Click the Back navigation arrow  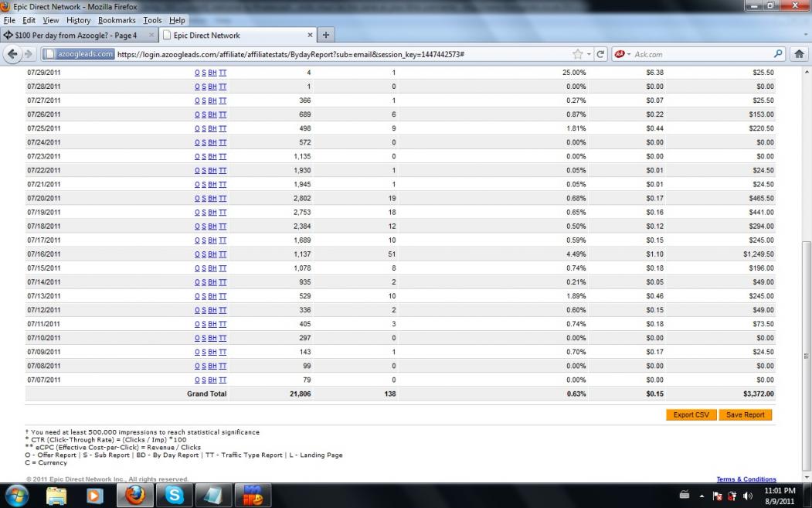[x=13, y=54]
